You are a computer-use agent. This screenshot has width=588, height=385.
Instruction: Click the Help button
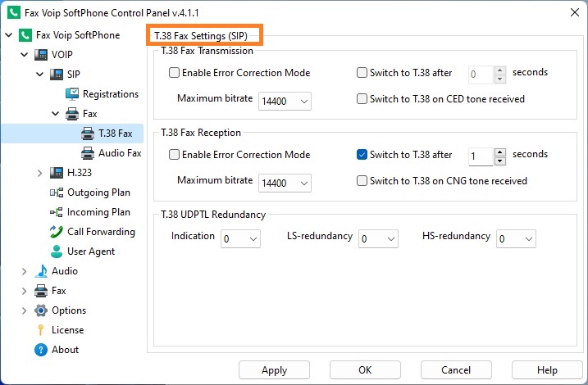pyautogui.click(x=547, y=370)
